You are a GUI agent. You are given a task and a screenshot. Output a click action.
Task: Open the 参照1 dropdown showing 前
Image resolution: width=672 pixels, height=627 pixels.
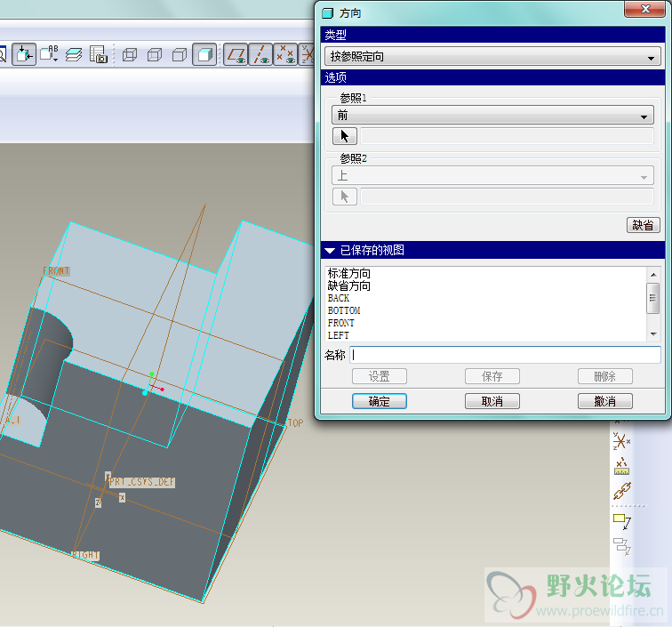[492, 115]
